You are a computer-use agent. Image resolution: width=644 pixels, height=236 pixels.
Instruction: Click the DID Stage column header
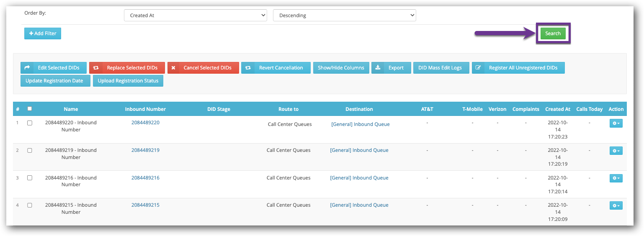pos(219,109)
